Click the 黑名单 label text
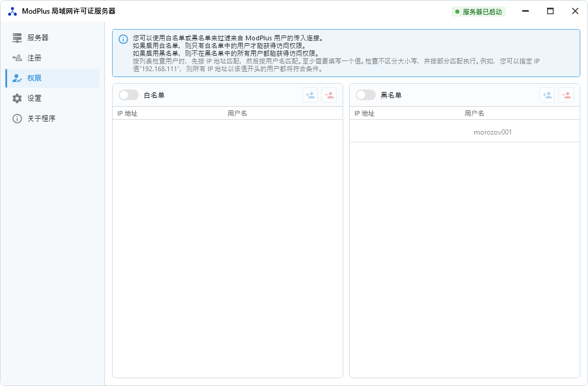588x386 pixels. tap(391, 95)
